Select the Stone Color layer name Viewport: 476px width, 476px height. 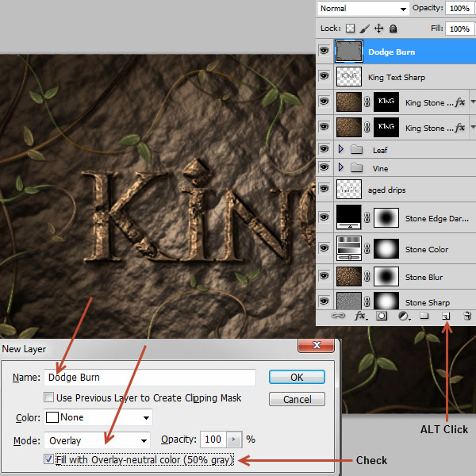[427, 250]
